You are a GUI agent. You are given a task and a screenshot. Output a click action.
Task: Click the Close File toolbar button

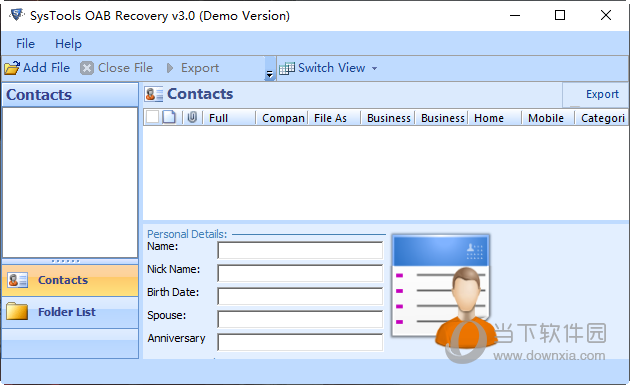point(116,68)
